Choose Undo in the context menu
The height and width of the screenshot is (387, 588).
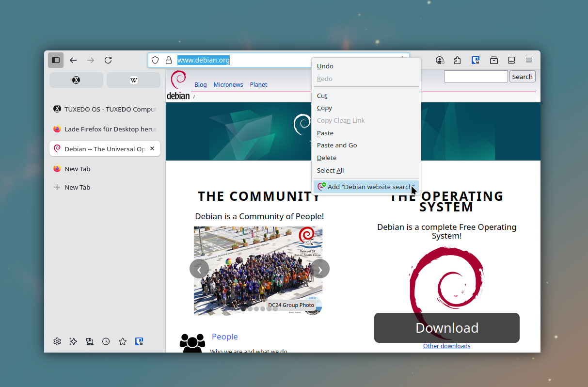[366, 66]
